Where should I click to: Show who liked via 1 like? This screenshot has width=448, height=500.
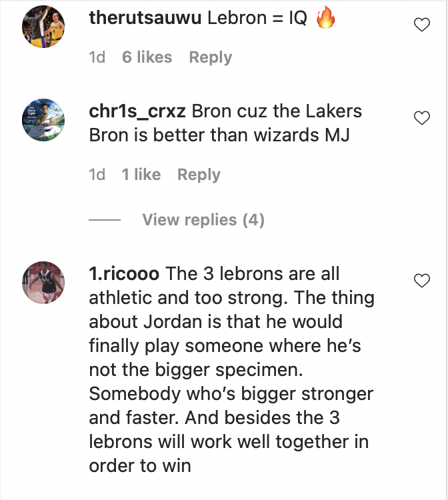[141, 175]
